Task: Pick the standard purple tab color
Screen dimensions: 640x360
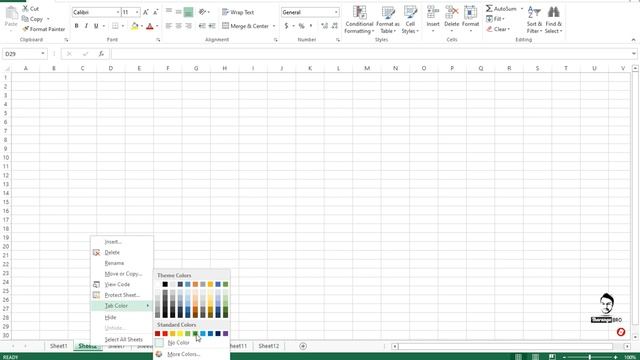Action: click(x=225, y=333)
